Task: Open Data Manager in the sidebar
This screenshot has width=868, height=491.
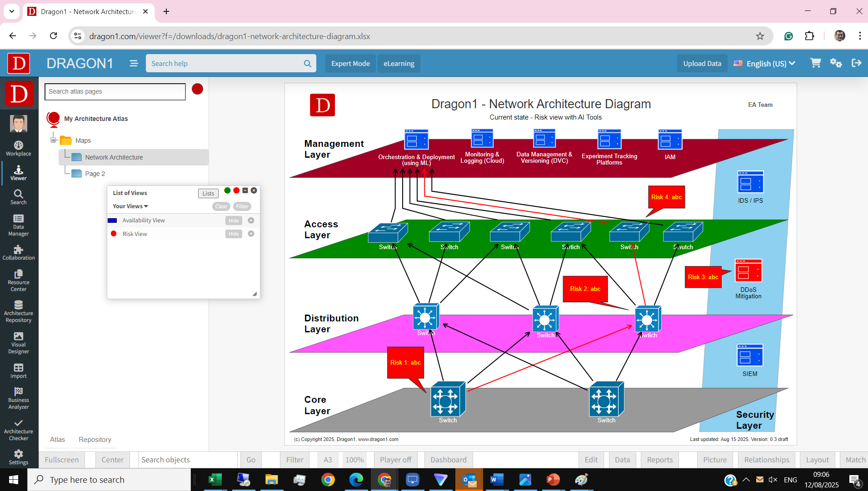Action: coord(19,225)
